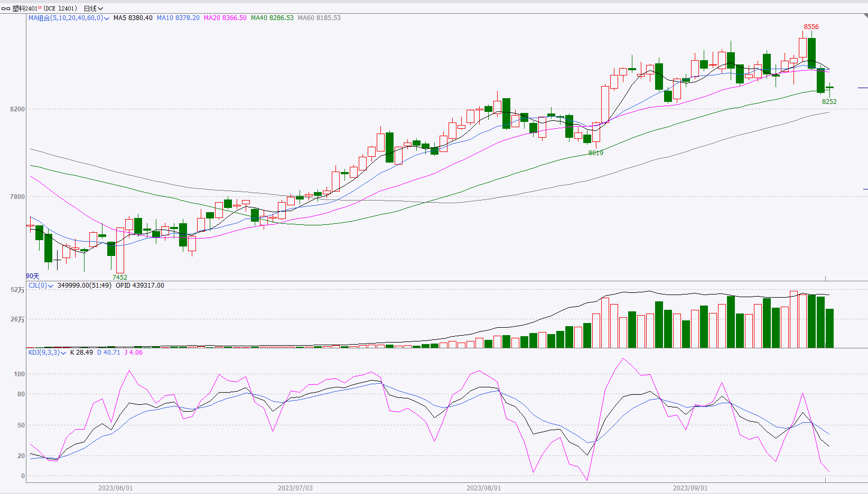
Task: Select the MA10 8378.20 legend label
Action: pos(178,18)
